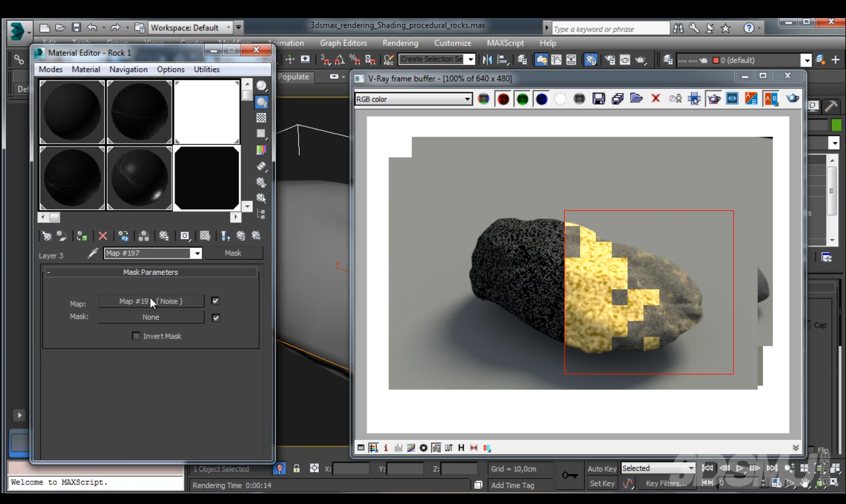This screenshot has height=504, width=846.
Task: Go to the start frame of animation
Action: pyautogui.click(x=708, y=468)
